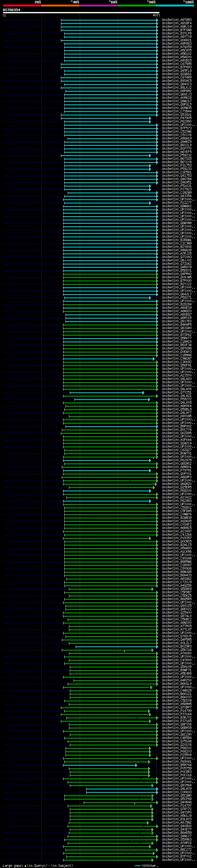197x868 pixels.
Task: Click the UniRef100_P31753 label
Action: [x=177, y=165]
